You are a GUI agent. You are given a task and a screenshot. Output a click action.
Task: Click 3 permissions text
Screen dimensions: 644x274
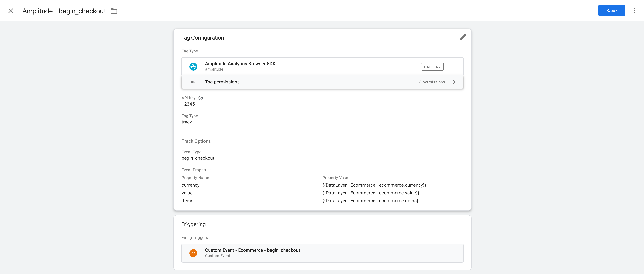pyautogui.click(x=432, y=82)
